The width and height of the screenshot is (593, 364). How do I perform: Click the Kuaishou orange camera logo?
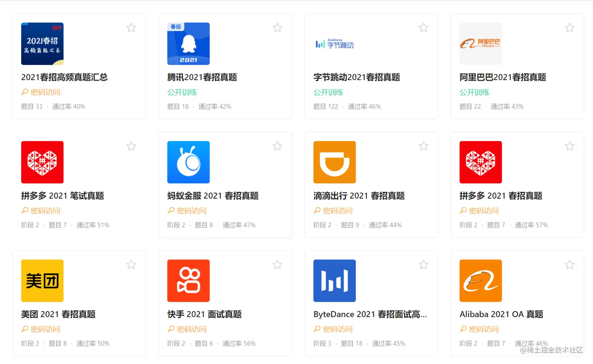[x=188, y=281]
